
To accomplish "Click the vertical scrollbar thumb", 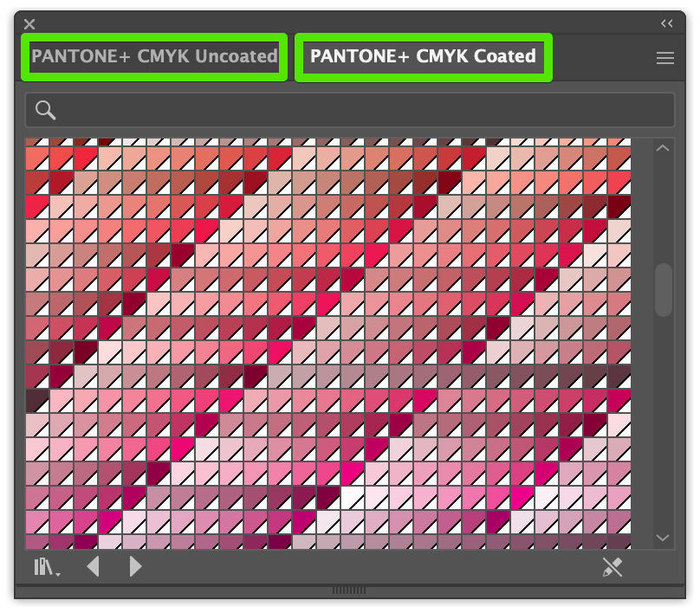I will pyautogui.click(x=664, y=290).
